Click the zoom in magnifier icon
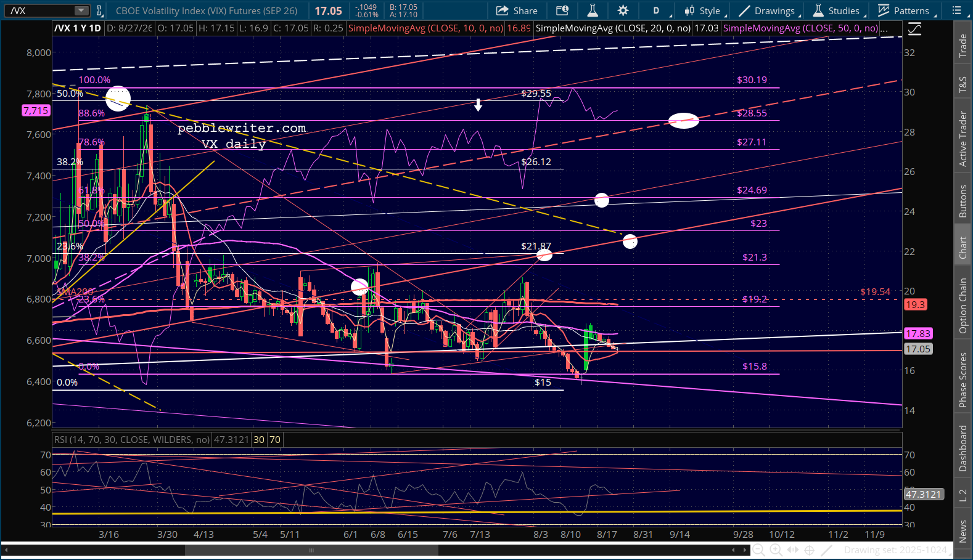Screen dimensions: 973x560 [776, 550]
